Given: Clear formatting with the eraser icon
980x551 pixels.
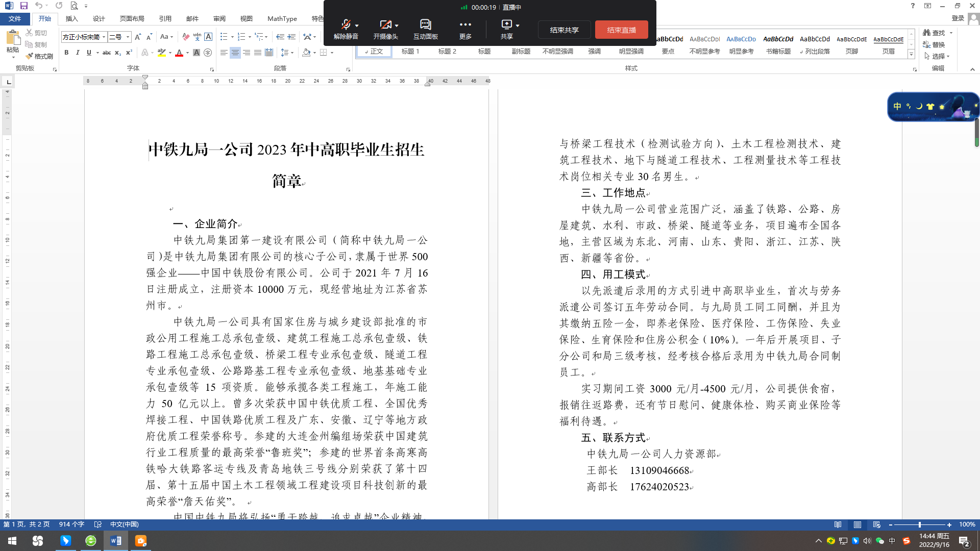Looking at the screenshot, I should (x=186, y=37).
